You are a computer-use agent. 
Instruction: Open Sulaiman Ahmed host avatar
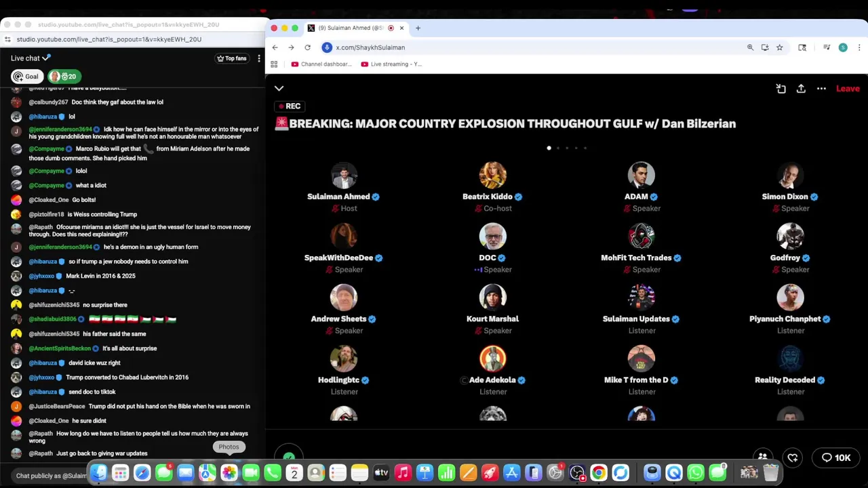(344, 176)
